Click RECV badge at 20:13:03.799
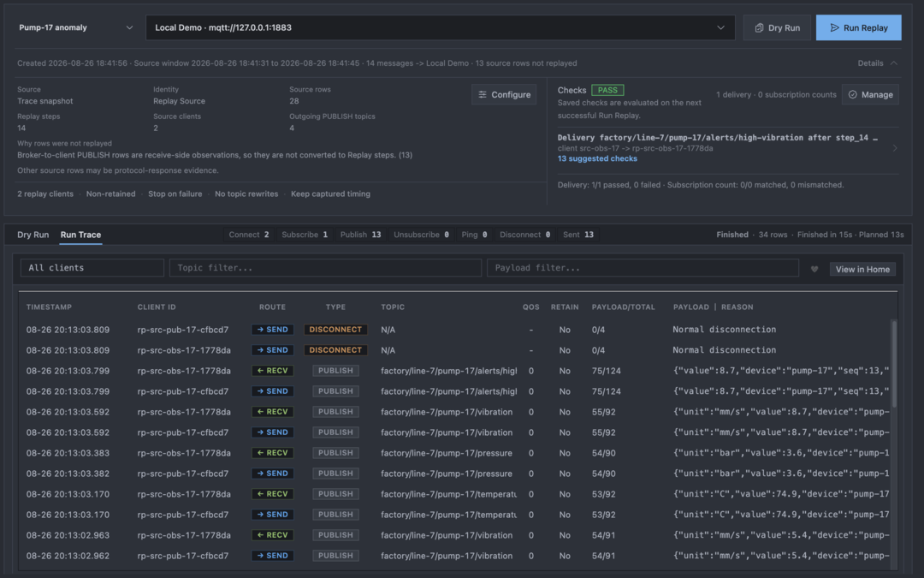The image size is (924, 578). click(x=272, y=371)
